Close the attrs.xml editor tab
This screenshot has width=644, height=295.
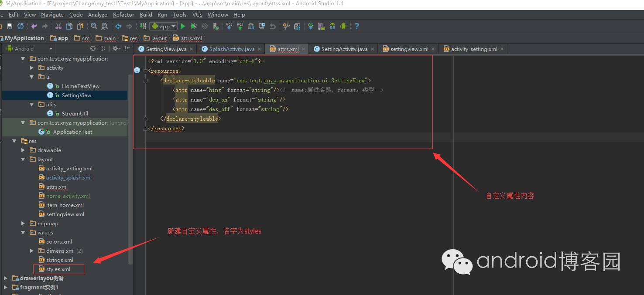coord(303,49)
